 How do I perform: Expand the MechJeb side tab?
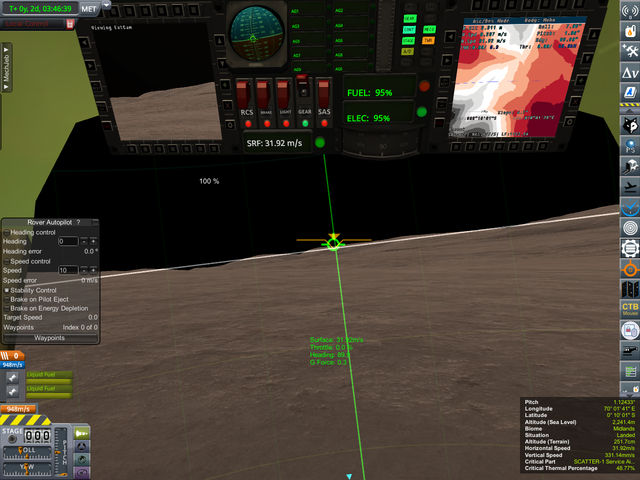click(6, 68)
